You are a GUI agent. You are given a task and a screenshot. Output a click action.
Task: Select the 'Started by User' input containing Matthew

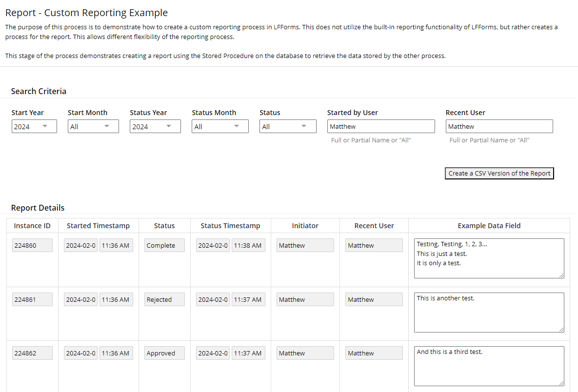pyautogui.click(x=381, y=126)
